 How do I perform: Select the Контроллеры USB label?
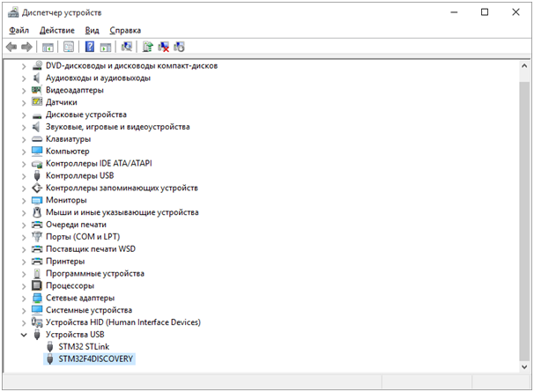(x=79, y=175)
